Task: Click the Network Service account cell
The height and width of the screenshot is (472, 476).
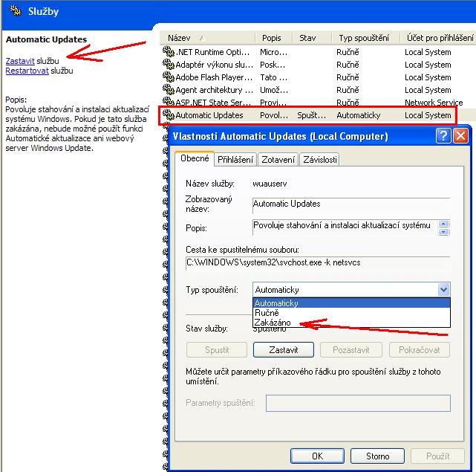Action: point(434,103)
